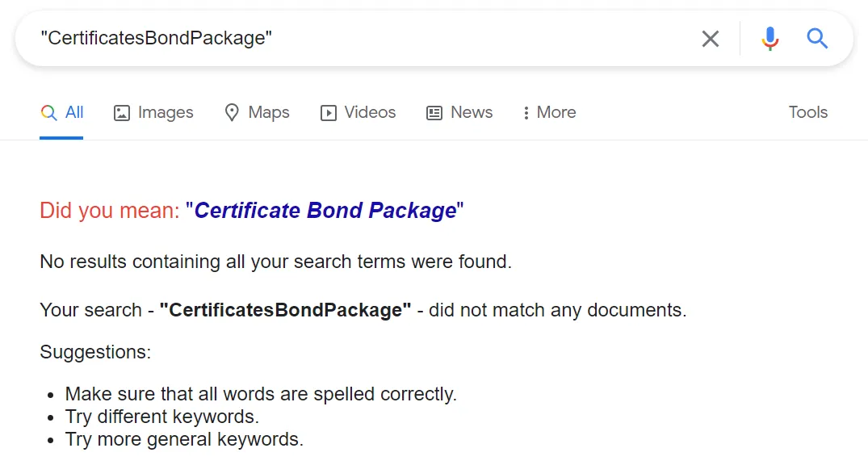Select the All results tab label

(74, 113)
